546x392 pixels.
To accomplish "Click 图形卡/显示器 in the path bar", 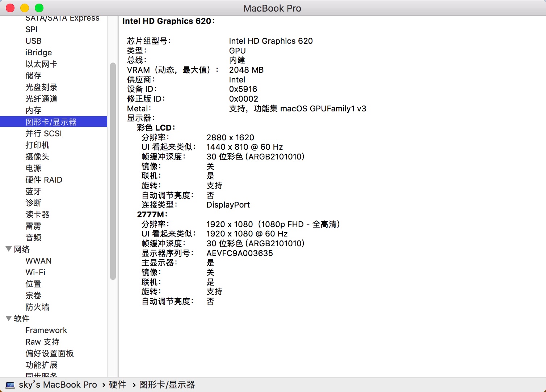I will pyautogui.click(x=167, y=385).
